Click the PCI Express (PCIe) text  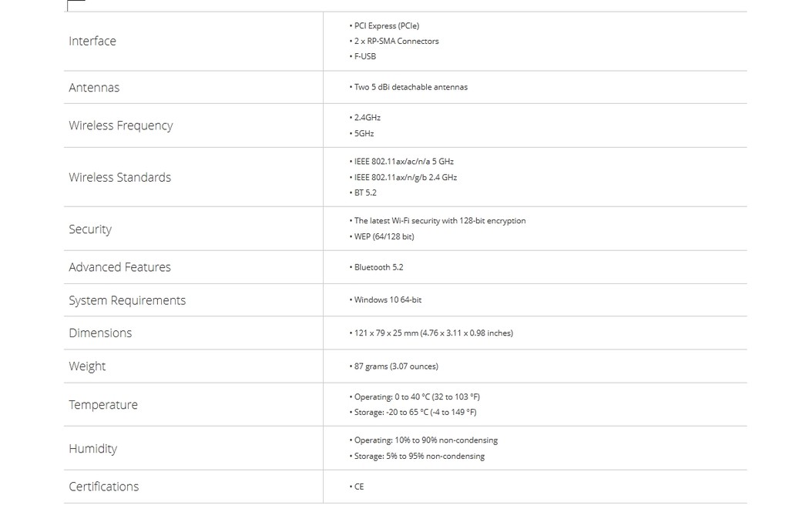pyautogui.click(x=386, y=26)
